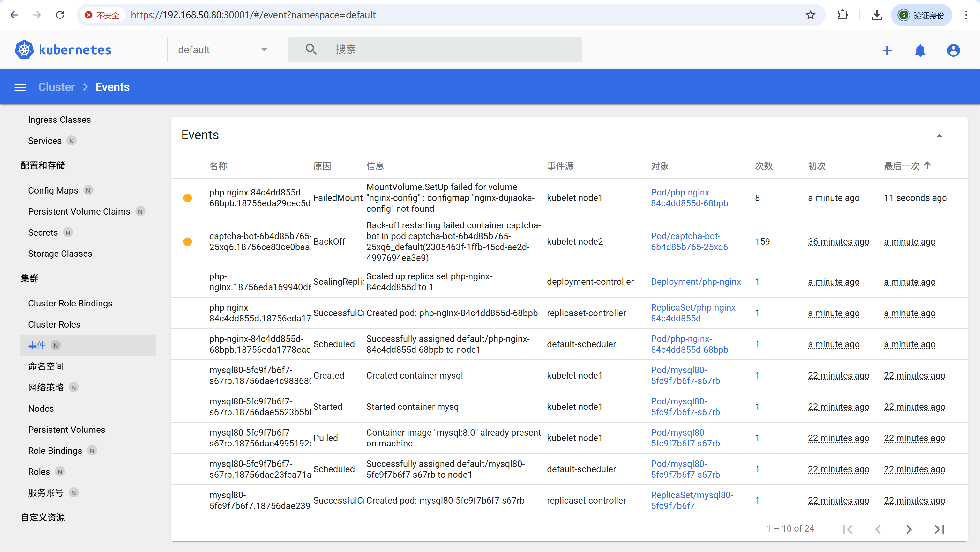Open browser downloads icon
The image size is (980, 552).
click(x=877, y=15)
